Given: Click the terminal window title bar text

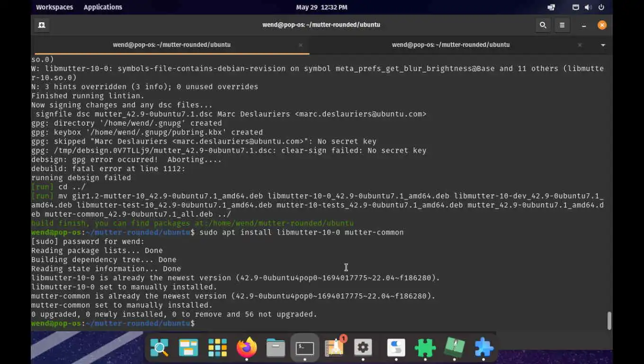Looking at the screenshot, I should (x=322, y=25).
